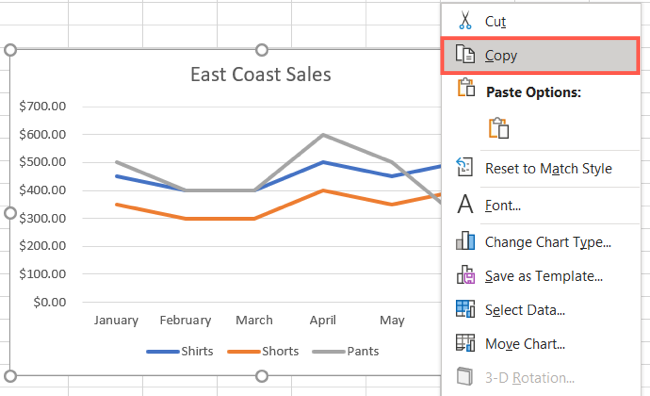Screen dimensions: 650x396
Task: Click the February category label
Action: pyautogui.click(x=185, y=320)
